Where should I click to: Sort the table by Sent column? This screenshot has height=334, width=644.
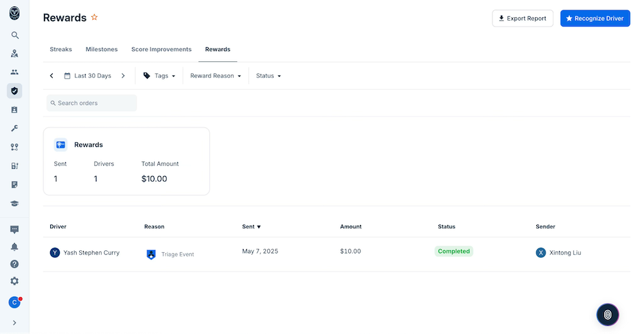(x=251, y=227)
